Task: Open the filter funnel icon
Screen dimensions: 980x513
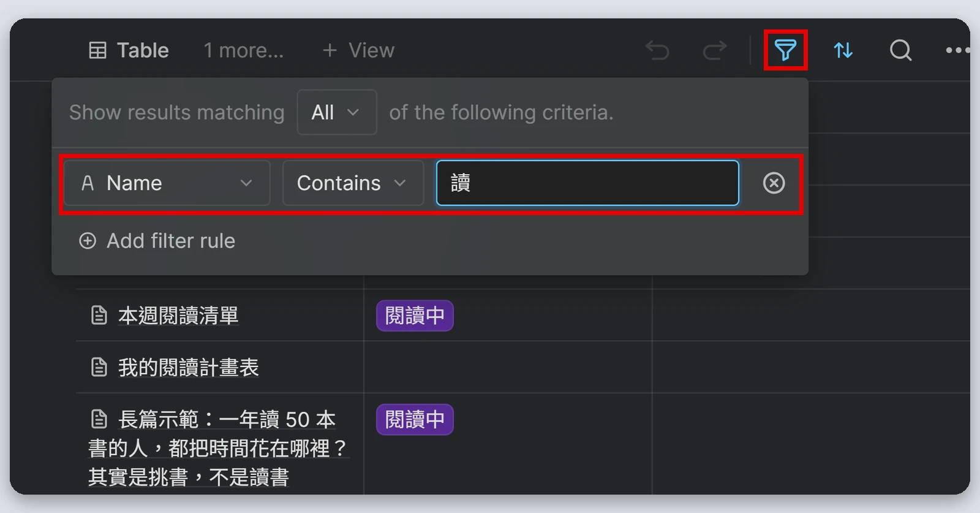Action: [x=785, y=50]
